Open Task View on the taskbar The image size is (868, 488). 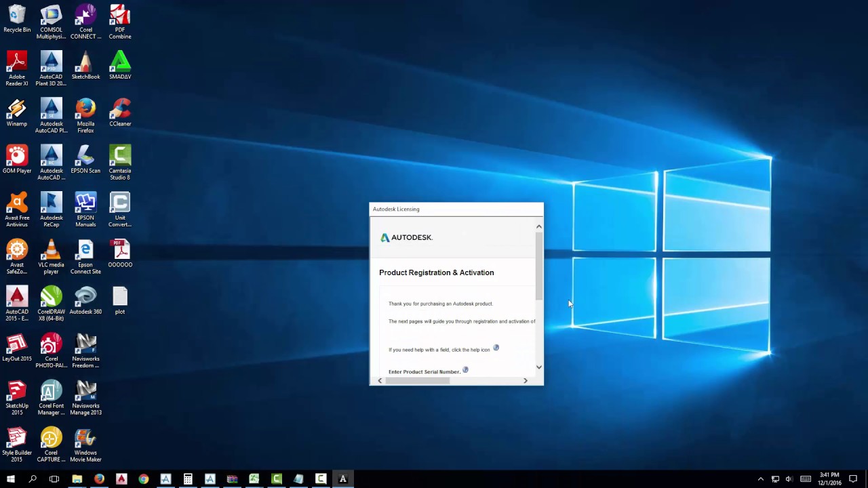tap(54, 479)
